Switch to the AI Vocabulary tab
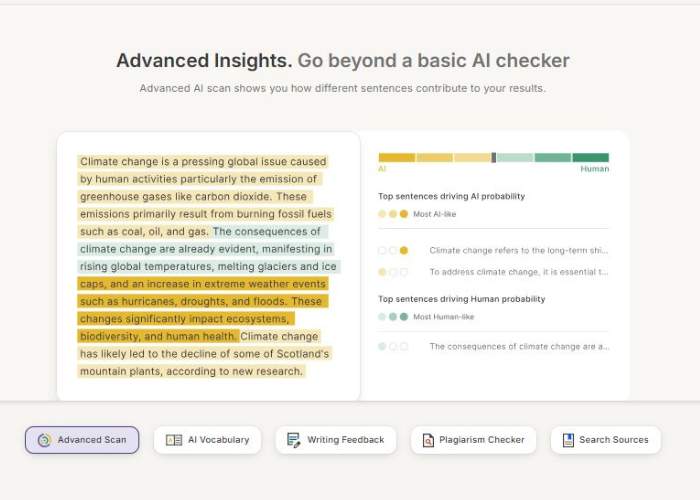The width and height of the screenshot is (700, 500). 208,440
